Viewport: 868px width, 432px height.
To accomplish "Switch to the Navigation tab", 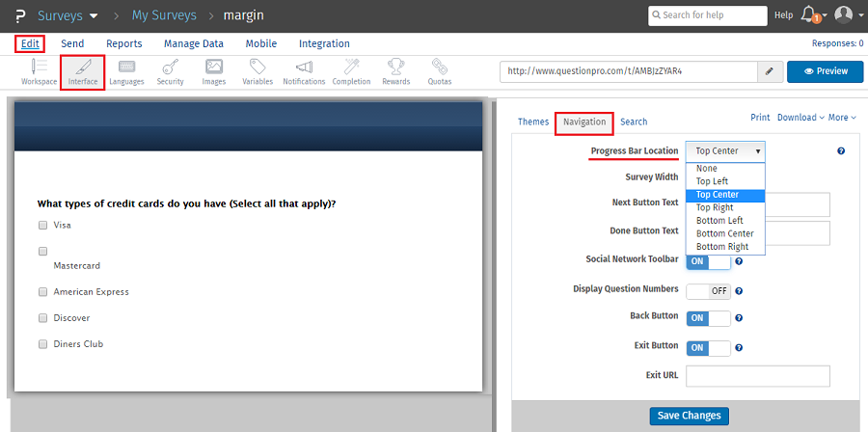I will coord(584,122).
